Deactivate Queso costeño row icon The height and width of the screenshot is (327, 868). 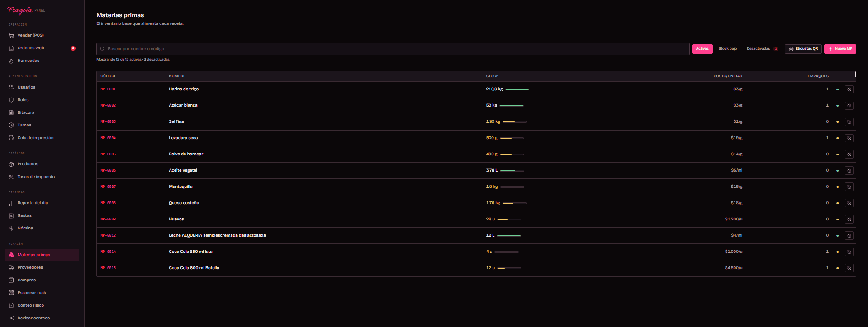click(849, 203)
